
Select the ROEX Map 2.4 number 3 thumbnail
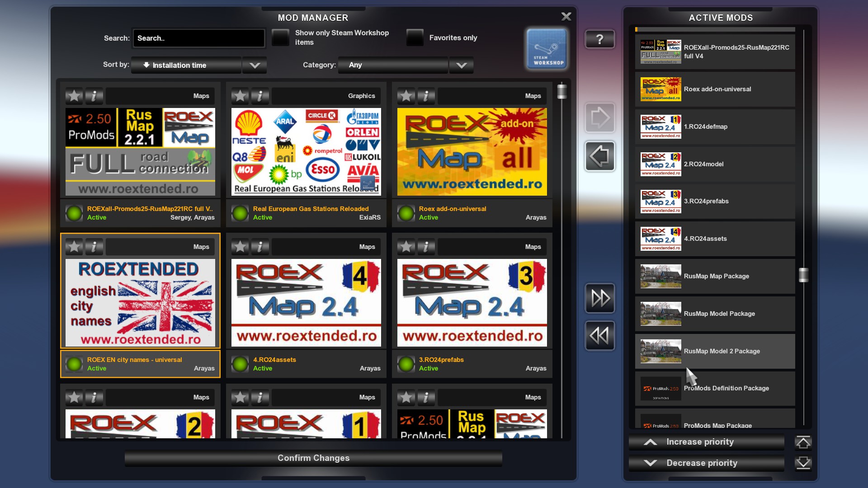tap(472, 303)
